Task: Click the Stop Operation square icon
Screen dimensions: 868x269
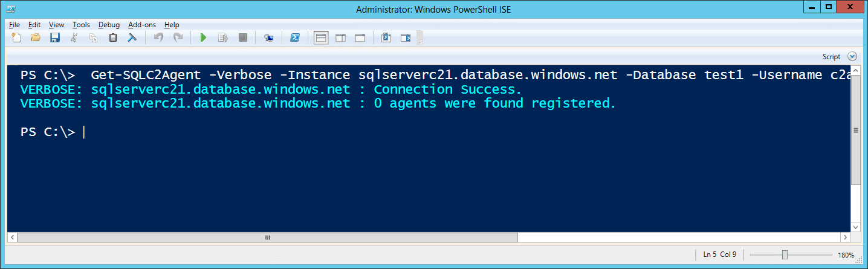Action: click(243, 38)
